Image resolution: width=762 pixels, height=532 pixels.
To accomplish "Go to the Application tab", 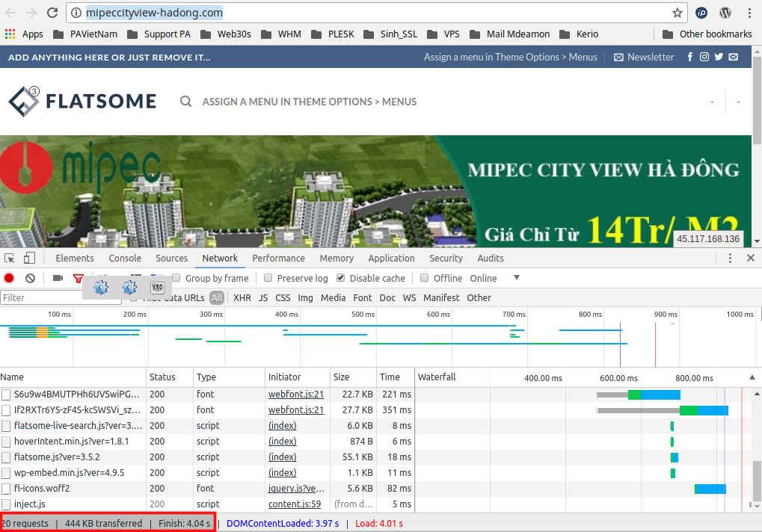I will pos(391,259).
